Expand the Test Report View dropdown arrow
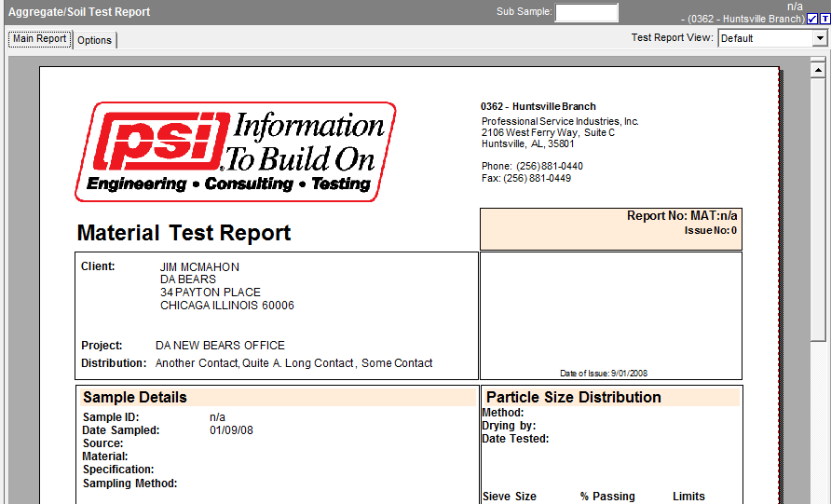The height and width of the screenshot is (504, 831). 820,38
